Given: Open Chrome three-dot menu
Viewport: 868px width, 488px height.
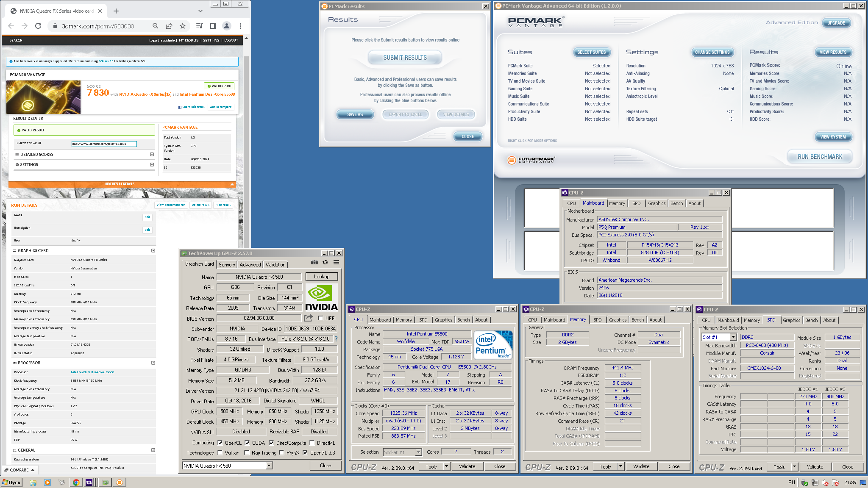Looking at the screenshot, I should point(240,26).
